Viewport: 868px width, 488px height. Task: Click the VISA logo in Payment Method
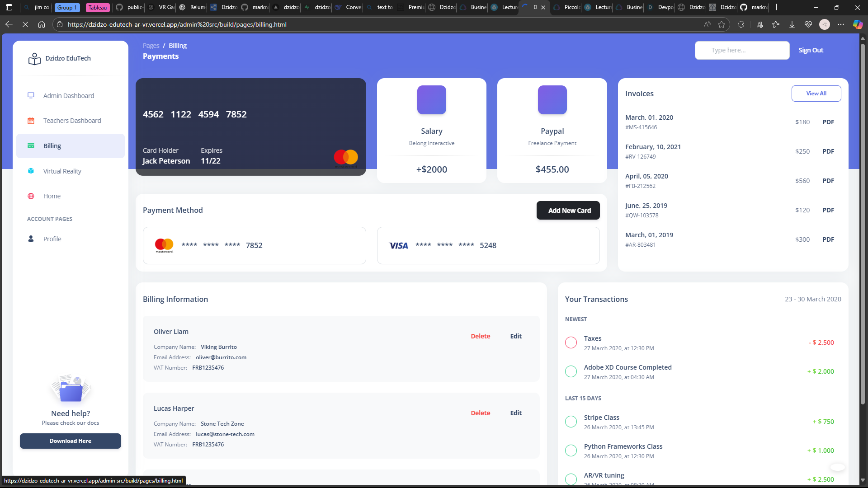[398, 245]
